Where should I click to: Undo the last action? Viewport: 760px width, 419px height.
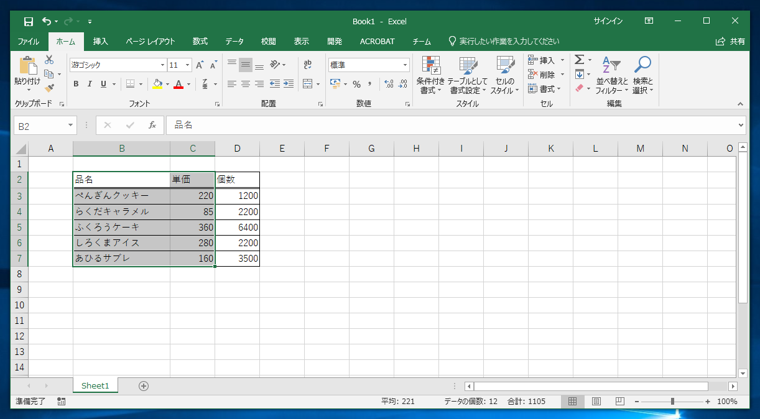pyautogui.click(x=47, y=21)
